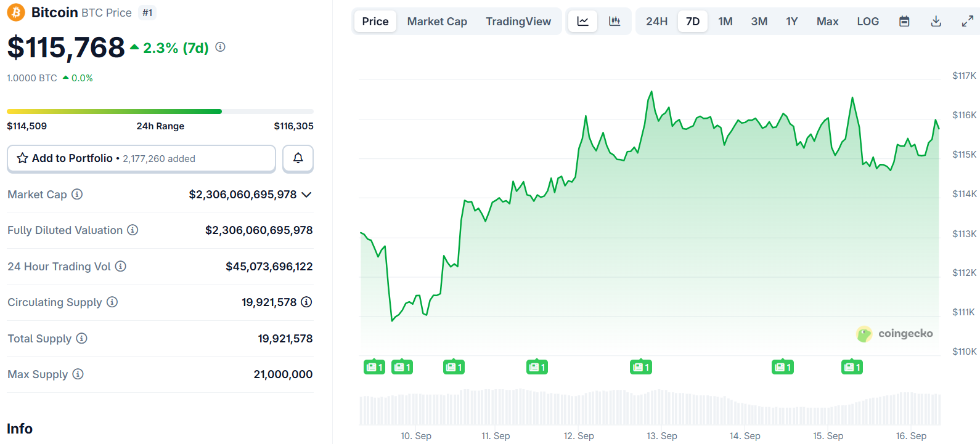
Task: Click the $116,305 range high value
Action: coord(294,126)
